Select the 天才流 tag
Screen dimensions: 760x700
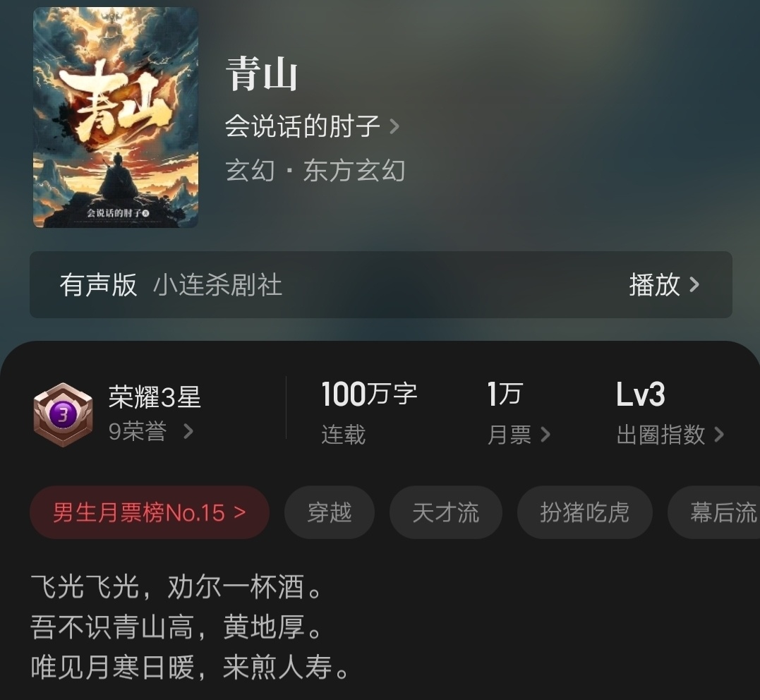tap(446, 512)
